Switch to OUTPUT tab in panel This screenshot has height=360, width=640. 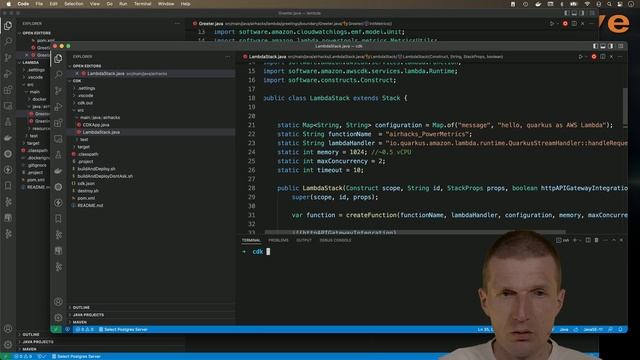click(x=304, y=240)
